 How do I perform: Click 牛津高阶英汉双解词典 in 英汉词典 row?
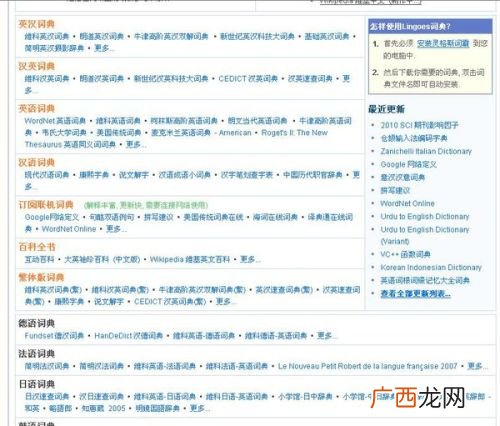(171, 36)
